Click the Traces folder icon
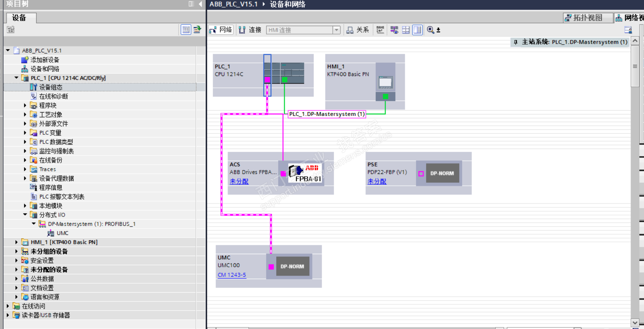Image resolution: width=644 pixels, height=329 pixels. [34, 169]
